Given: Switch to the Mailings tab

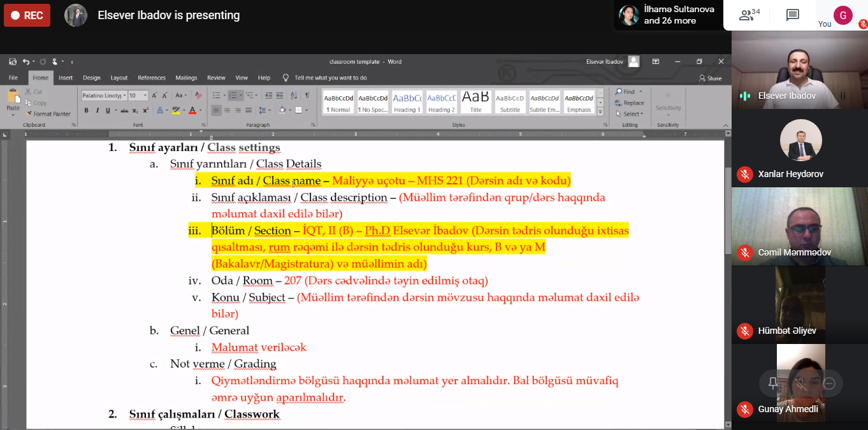Looking at the screenshot, I should 186,78.
